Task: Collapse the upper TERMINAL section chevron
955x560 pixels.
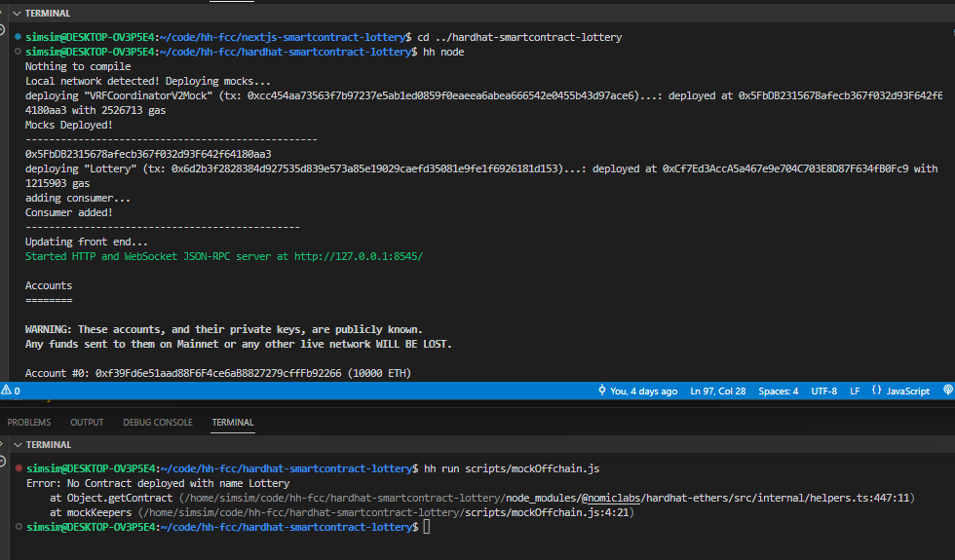Action: click(18, 14)
